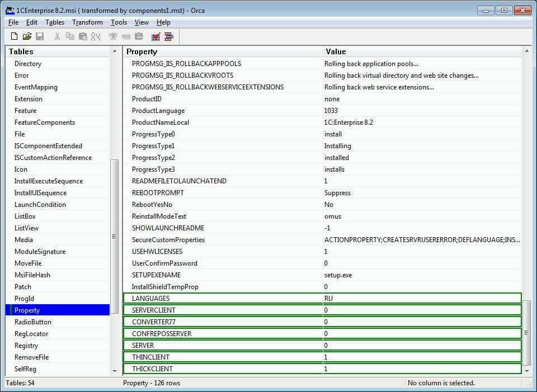
Task: Click the Orca app icon in title bar
Action: tap(10, 10)
